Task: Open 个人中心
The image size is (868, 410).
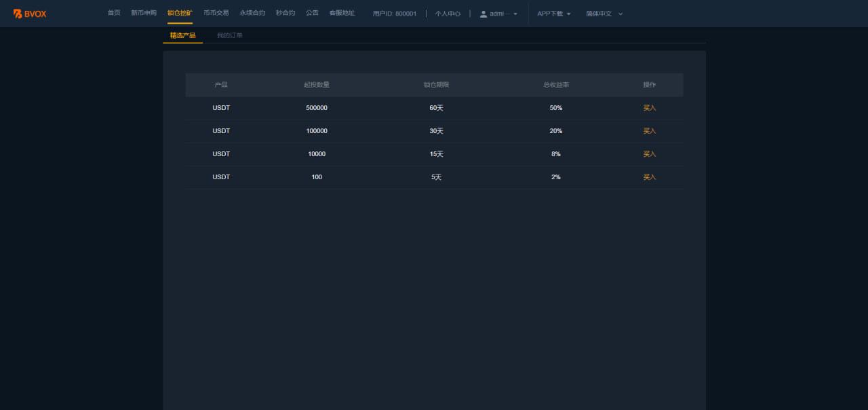Action: (448, 14)
